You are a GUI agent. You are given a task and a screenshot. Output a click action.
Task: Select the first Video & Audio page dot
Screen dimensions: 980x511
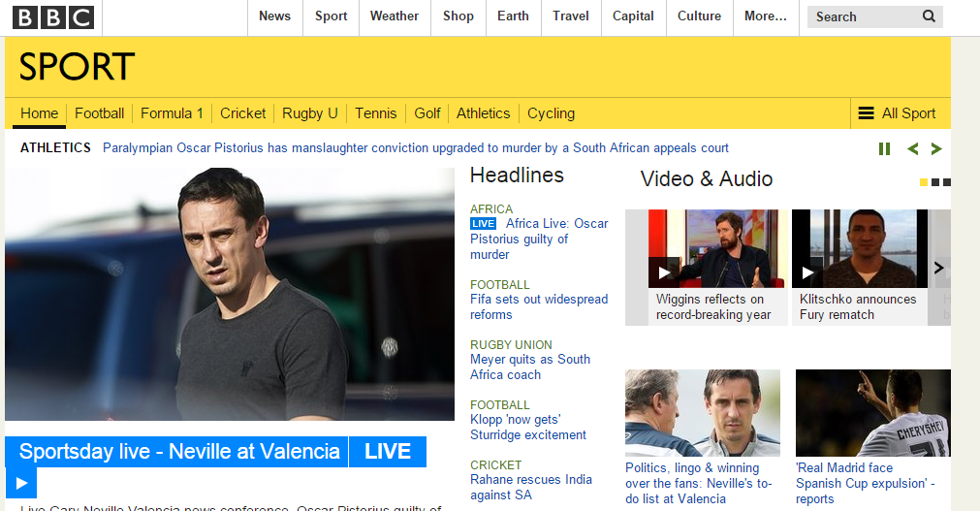tap(924, 182)
